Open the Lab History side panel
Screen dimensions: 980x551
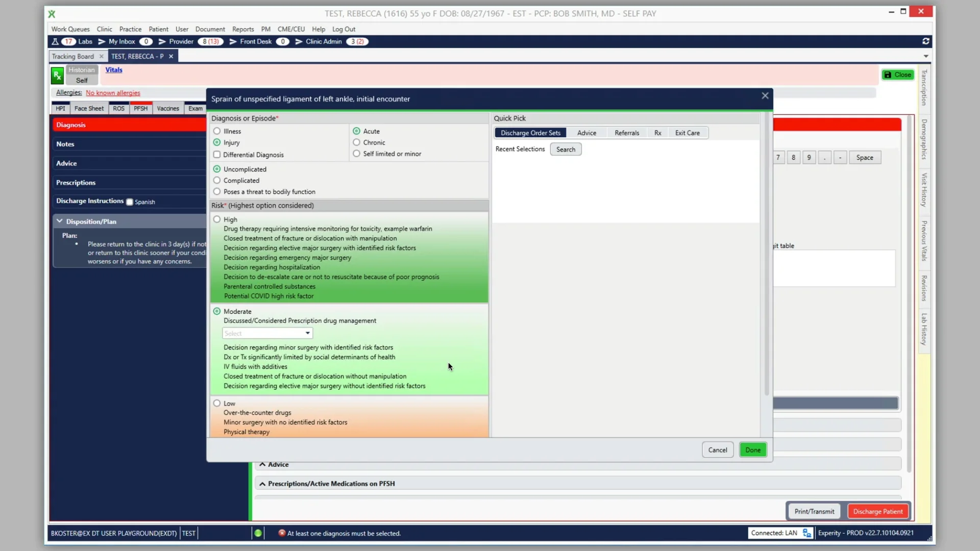[923, 329]
